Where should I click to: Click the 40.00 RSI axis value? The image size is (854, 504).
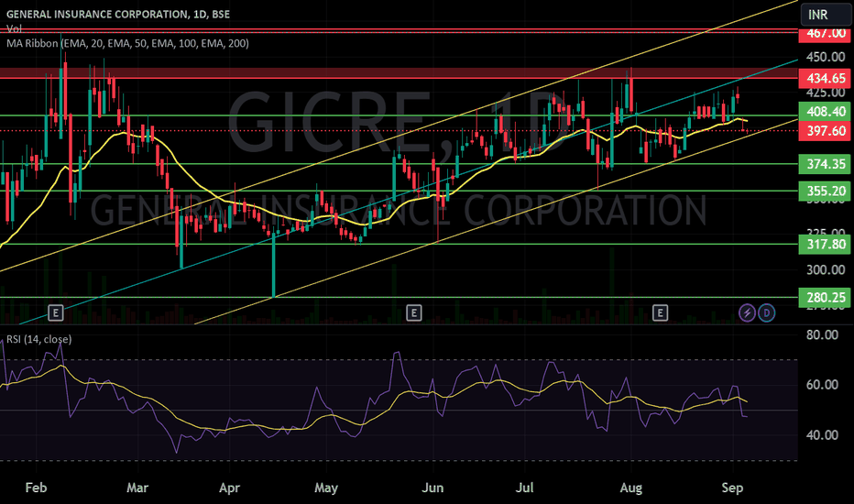tap(822, 434)
